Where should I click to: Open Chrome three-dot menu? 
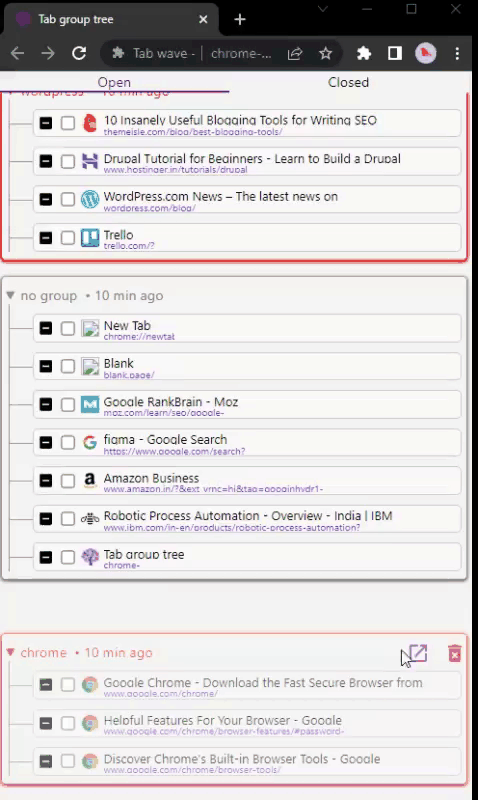(x=457, y=53)
